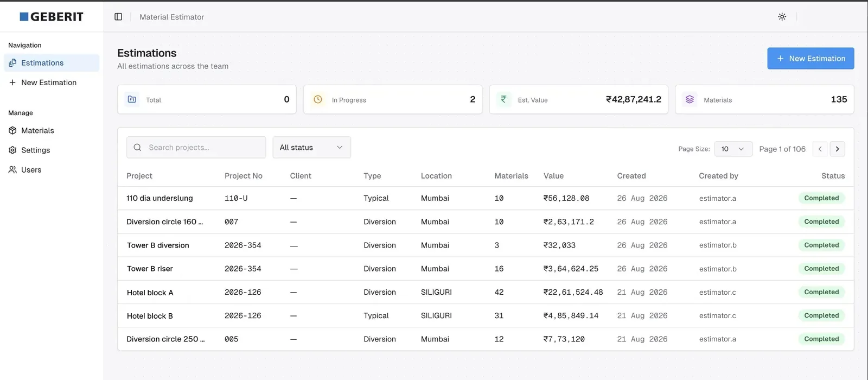This screenshot has height=380, width=868.
Task: Switch theme with the sun icon
Action: (782, 17)
